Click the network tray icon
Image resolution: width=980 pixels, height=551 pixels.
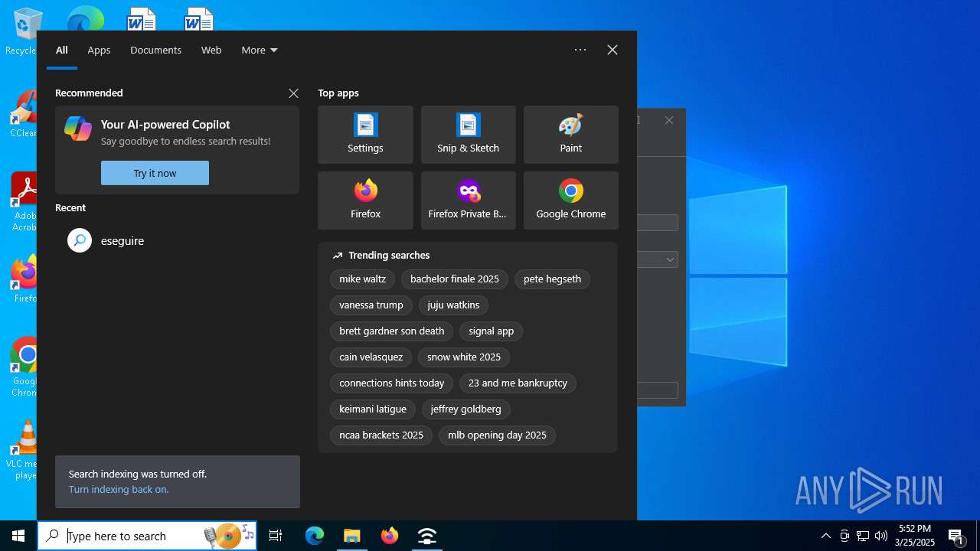[863, 536]
